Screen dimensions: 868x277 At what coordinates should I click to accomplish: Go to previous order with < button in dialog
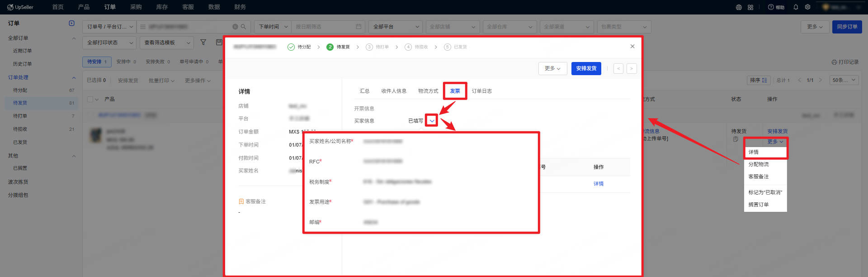click(x=618, y=68)
